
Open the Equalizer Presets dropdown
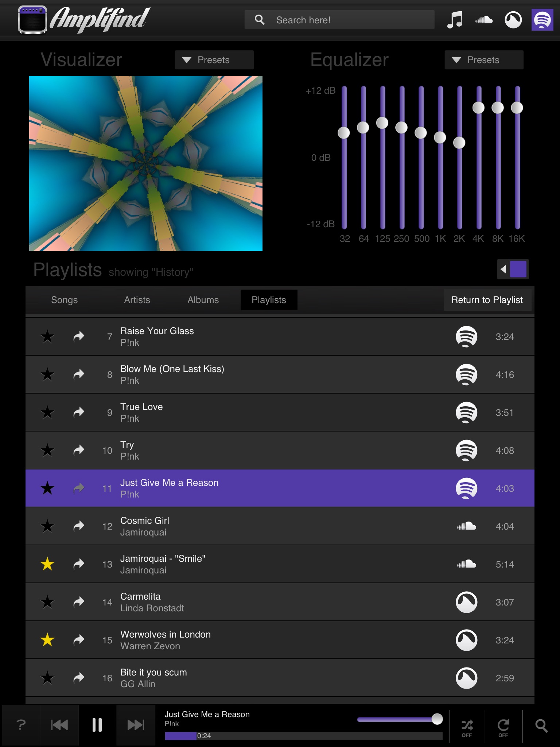coord(484,60)
